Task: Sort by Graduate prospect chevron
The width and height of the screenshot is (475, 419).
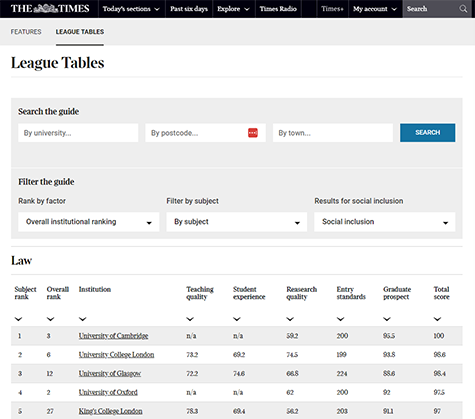Action: tap(387, 319)
